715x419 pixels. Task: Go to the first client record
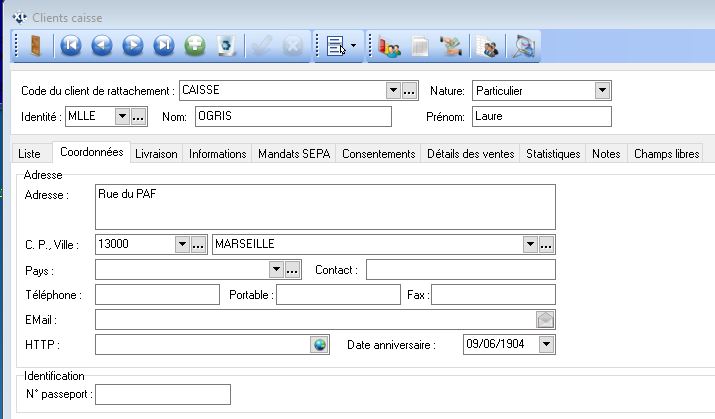coord(70,46)
